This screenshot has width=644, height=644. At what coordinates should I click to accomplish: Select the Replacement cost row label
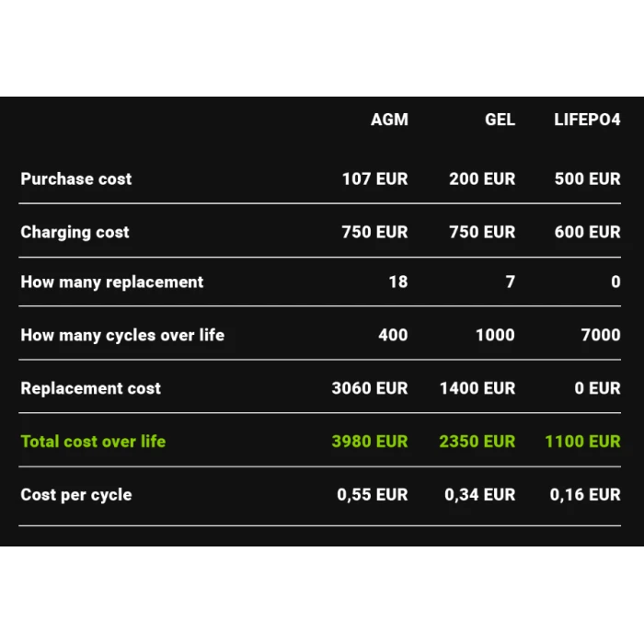tap(90, 388)
